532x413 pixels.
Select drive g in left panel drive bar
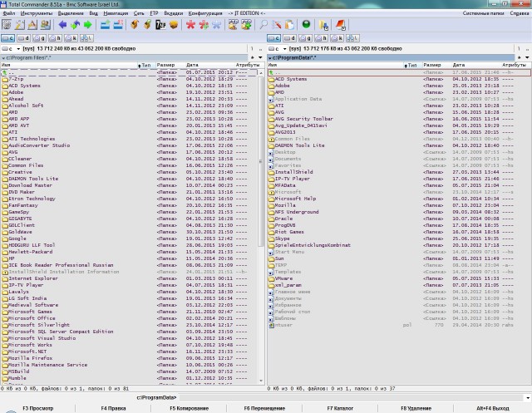point(39,38)
